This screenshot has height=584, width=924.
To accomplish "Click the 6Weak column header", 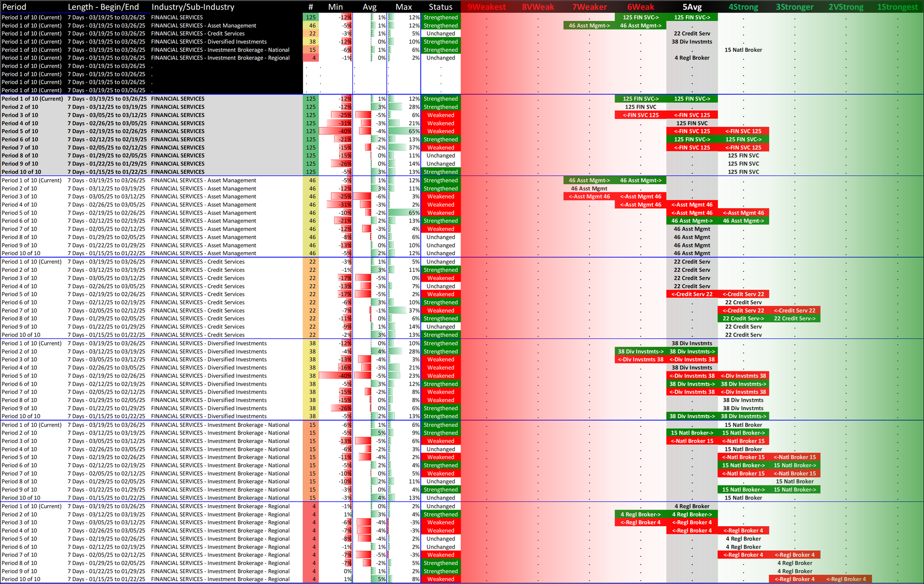I will click(640, 7).
